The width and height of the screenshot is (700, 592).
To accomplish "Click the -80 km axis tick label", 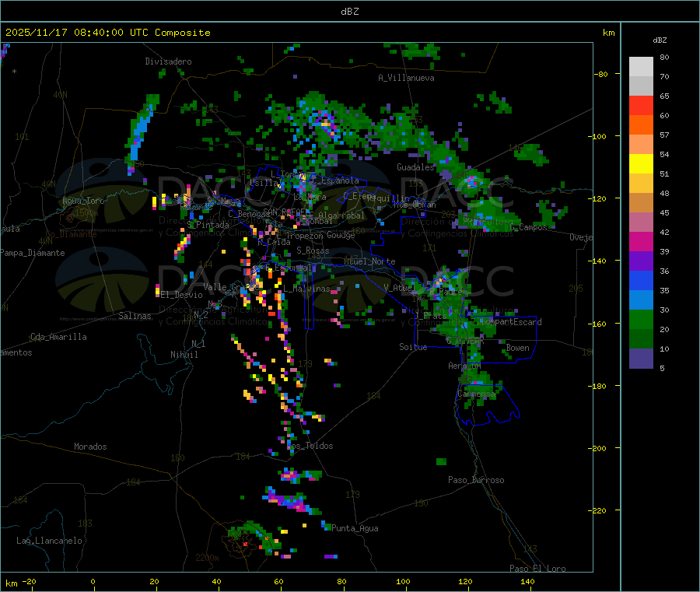I will [x=600, y=74].
